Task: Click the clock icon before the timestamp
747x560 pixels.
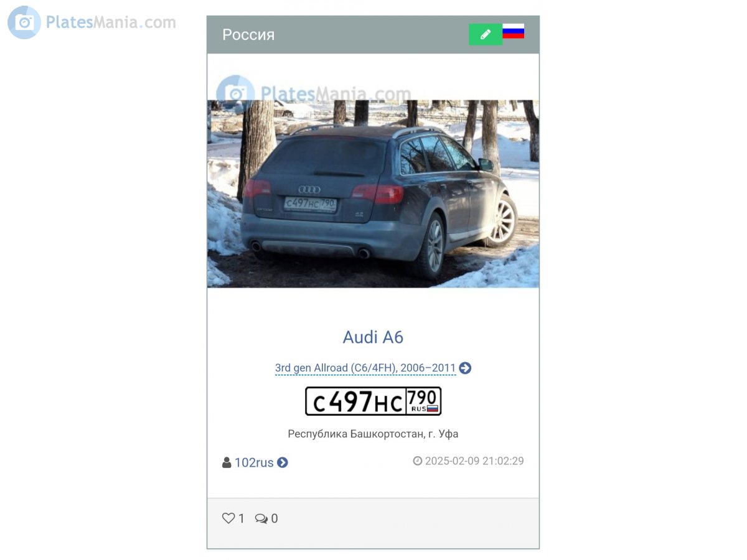Action: pos(418,461)
